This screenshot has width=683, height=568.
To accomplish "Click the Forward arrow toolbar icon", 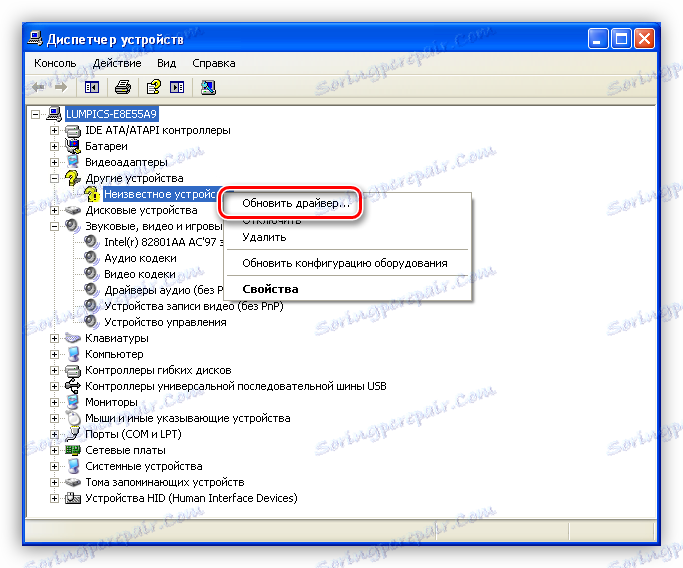I will tap(61, 88).
